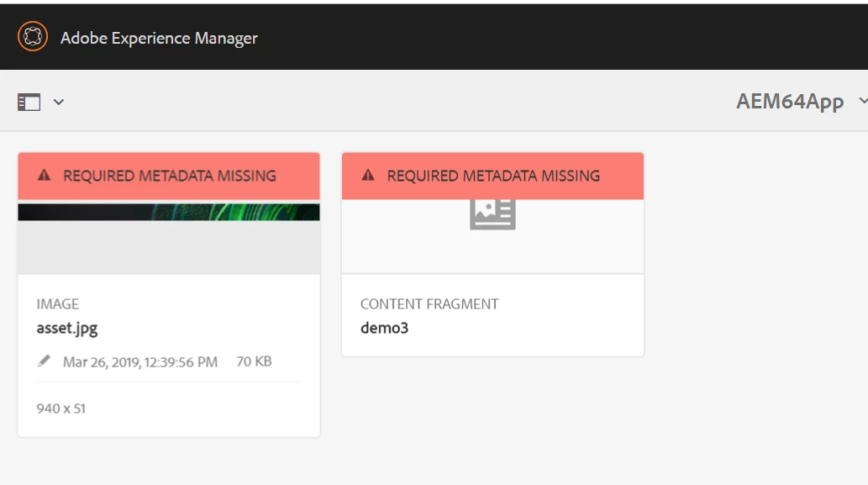
Task: Click Required Metadata Missing banner on demo3
Action: (x=492, y=176)
